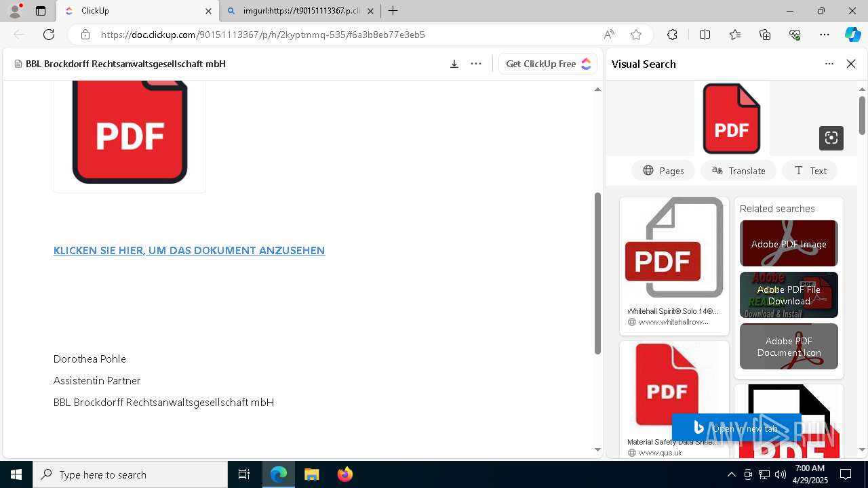Show hidden system tray icons
This screenshot has width=868, height=488.
(731, 474)
